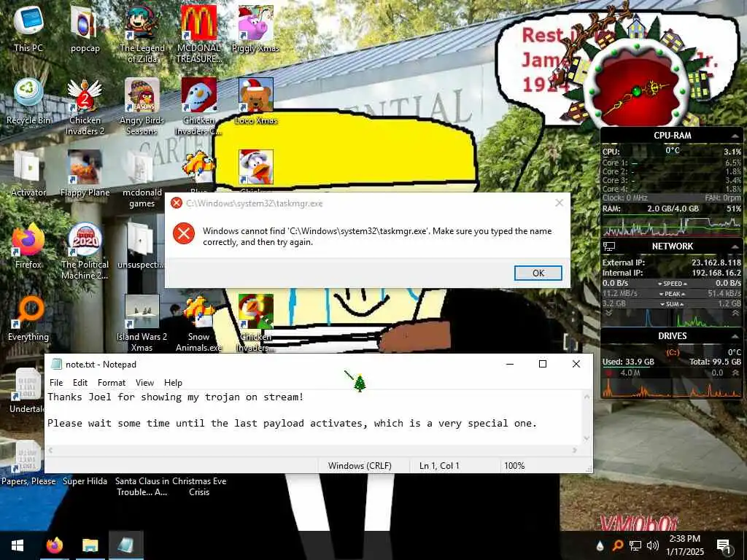Click the Ln 1, Col 1 status indicator
Image resolution: width=747 pixels, height=560 pixels.
[x=438, y=466]
